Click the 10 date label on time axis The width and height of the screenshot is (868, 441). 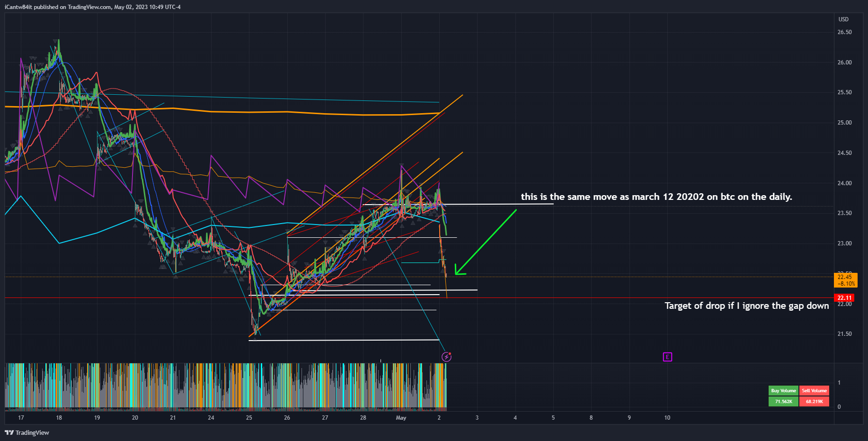(x=667, y=418)
